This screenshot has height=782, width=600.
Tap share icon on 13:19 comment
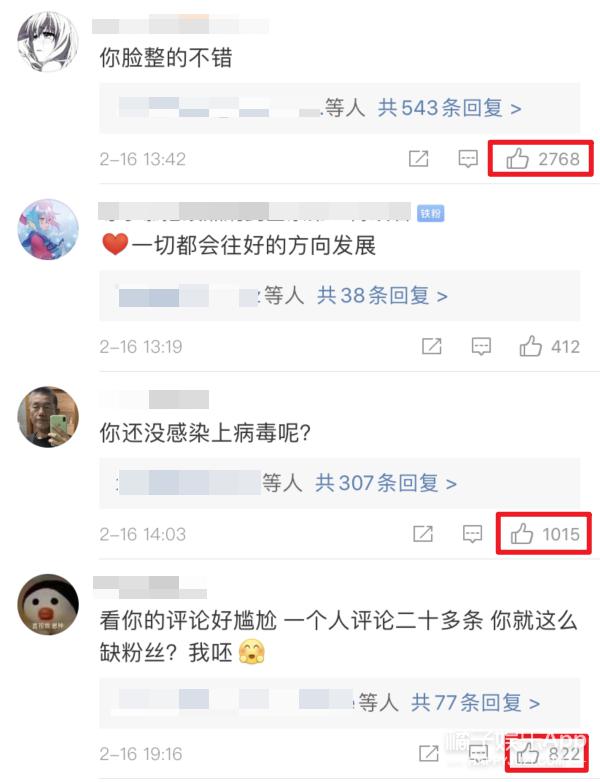coord(431,346)
